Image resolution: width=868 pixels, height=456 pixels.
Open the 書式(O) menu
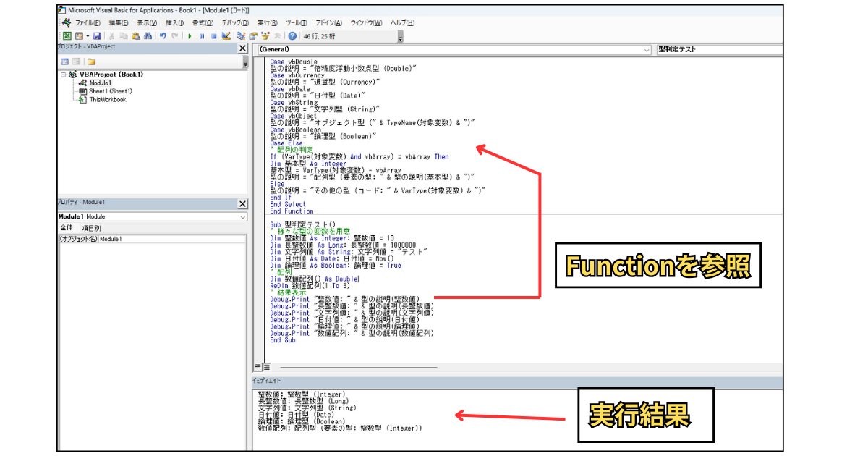pyautogui.click(x=203, y=22)
